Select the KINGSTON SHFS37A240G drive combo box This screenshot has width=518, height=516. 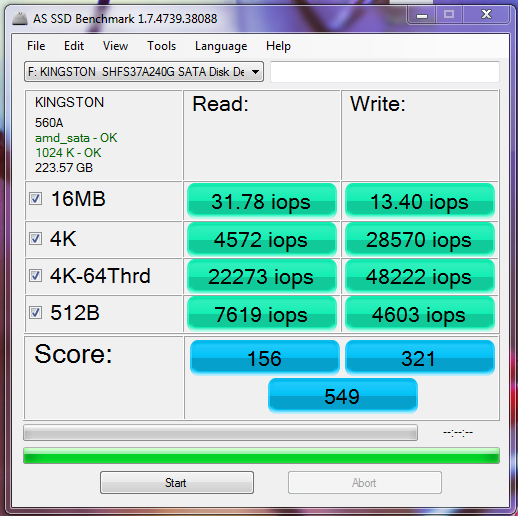point(144,72)
